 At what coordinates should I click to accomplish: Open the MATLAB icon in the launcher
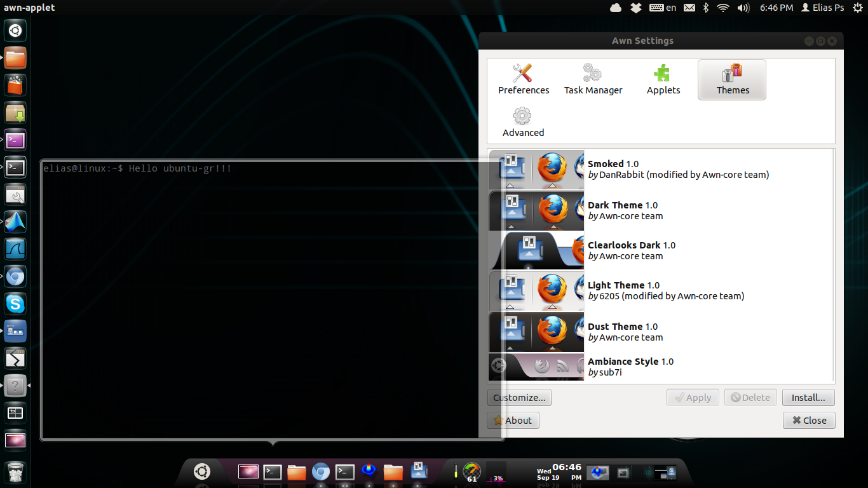pos(15,222)
